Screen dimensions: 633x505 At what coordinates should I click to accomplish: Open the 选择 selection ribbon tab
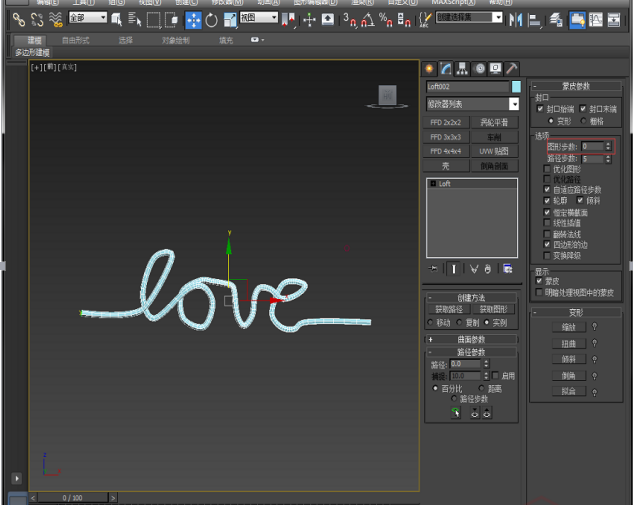pyautogui.click(x=126, y=40)
